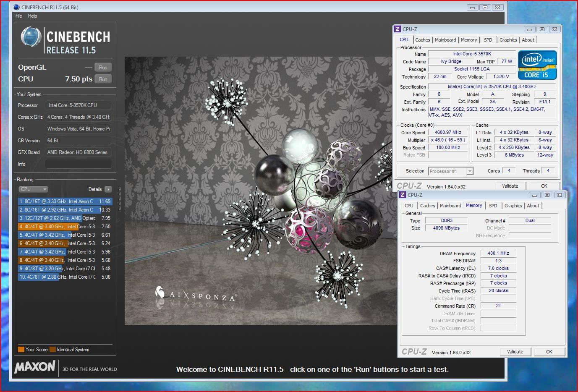Click the upper CPU-Z title bar icon
Image resolution: width=578 pixels, height=392 pixels.
[x=398, y=29]
